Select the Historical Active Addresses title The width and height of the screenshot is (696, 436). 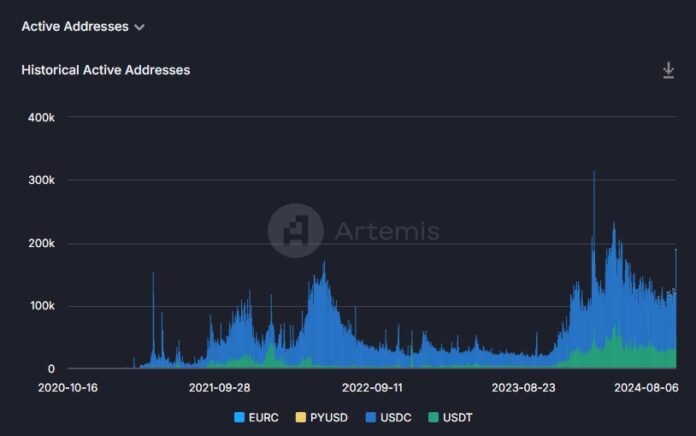click(106, 70)
